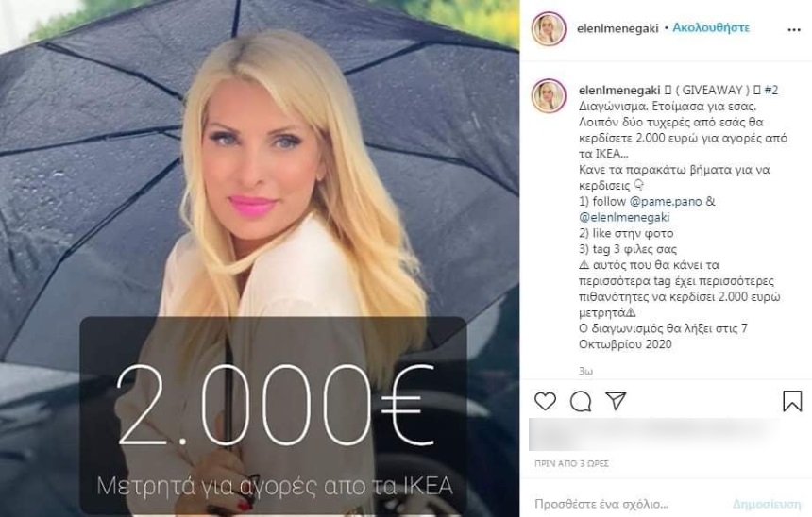Image resolution: width=812 pixels, height=517 pixels.
Task: Like the post with the heart icon
Action: coord(545,401)
